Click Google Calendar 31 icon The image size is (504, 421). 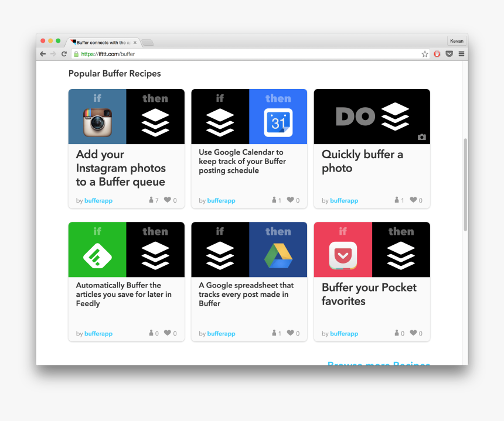point(278,122)
